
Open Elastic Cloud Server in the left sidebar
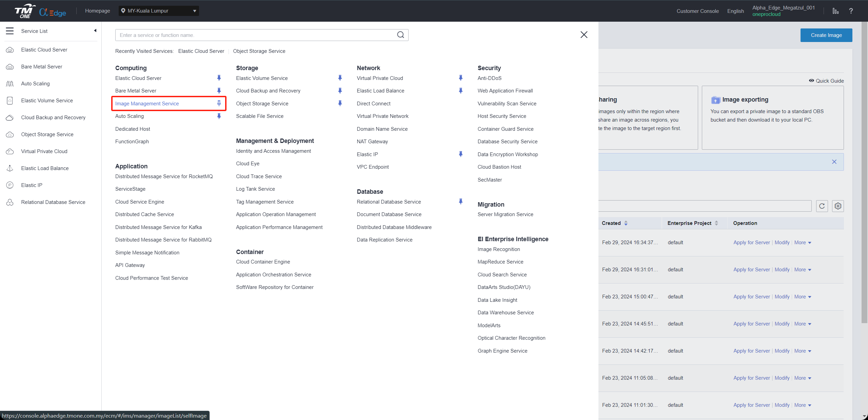click(x=44, y=49)
